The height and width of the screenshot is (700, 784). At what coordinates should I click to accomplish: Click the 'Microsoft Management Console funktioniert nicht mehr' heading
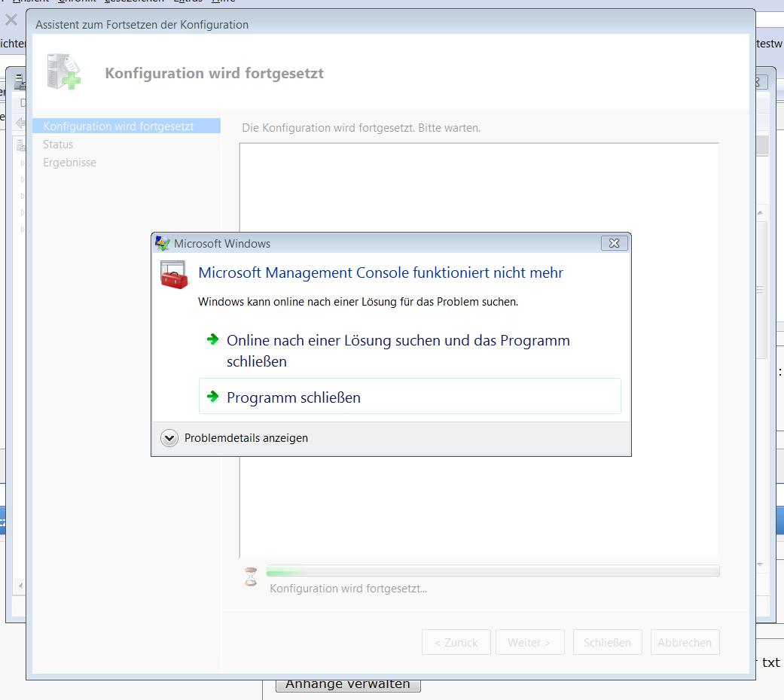pyautogui.click(x=380, y=272)
